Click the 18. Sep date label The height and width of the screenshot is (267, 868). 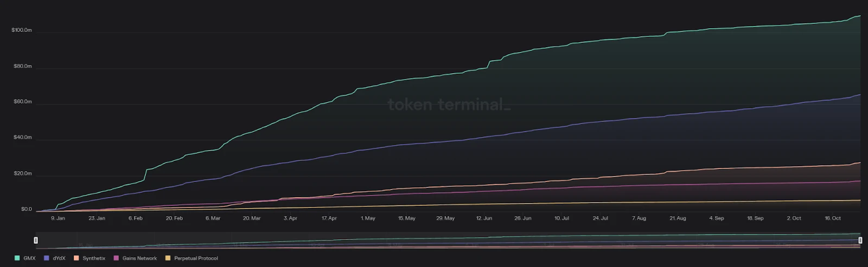pyautogui.click(x=755, y=218)
